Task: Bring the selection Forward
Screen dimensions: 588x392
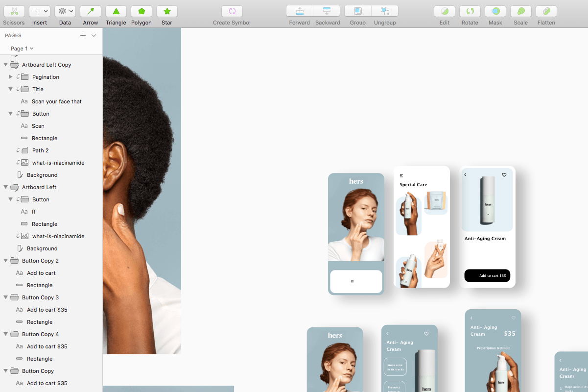Action: [x=300, y=11]
